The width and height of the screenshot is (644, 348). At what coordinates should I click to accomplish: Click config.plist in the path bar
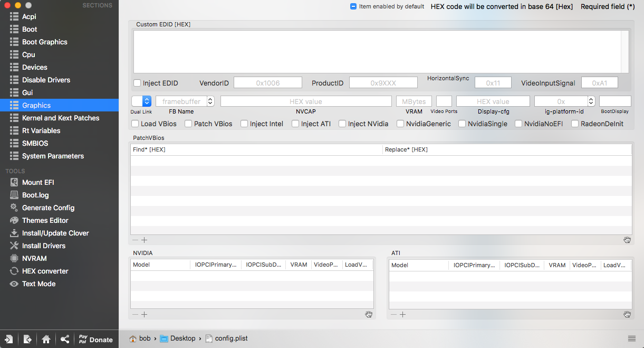(x=226, y=338)
